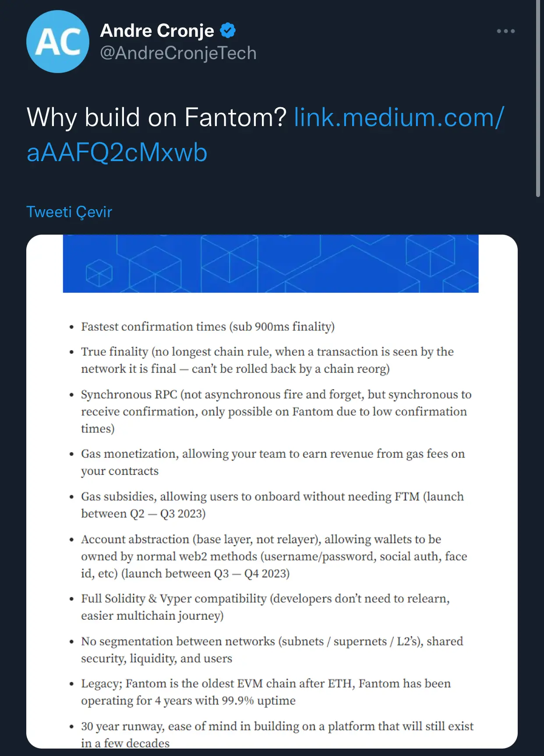544x756 pixels.
Task: Click the "Account abstraction" bullet text
Action: coord(274,556)
